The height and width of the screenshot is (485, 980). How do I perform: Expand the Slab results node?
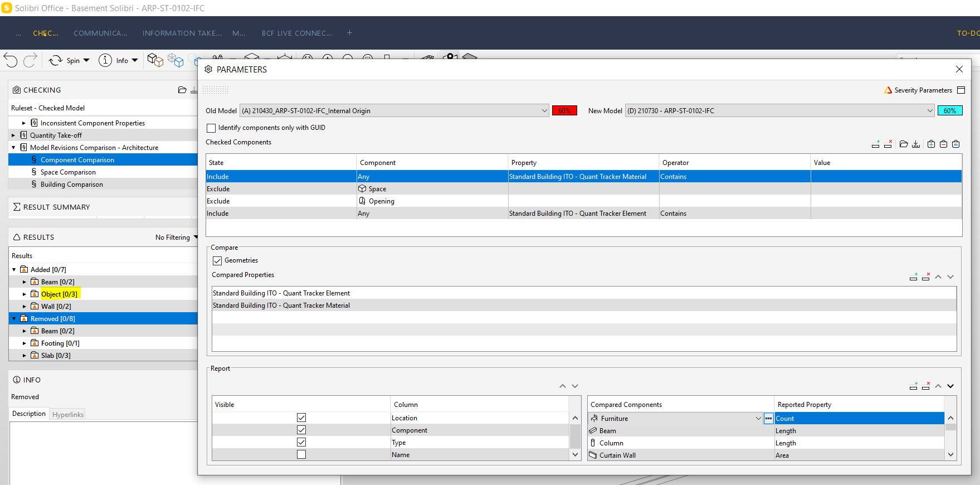[x=24, y=356]
